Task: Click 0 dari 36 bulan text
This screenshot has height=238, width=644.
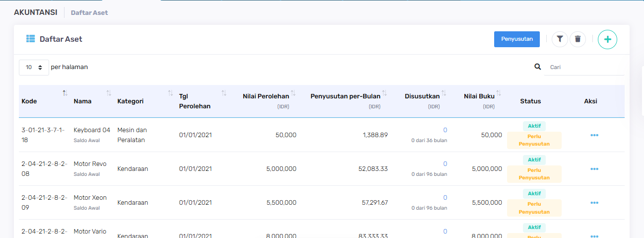Action: point(429,141)
